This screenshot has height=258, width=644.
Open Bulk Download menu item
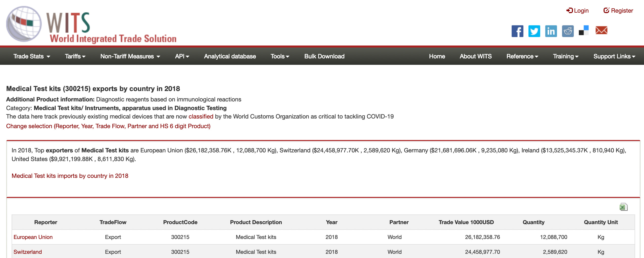coord(324,56)
